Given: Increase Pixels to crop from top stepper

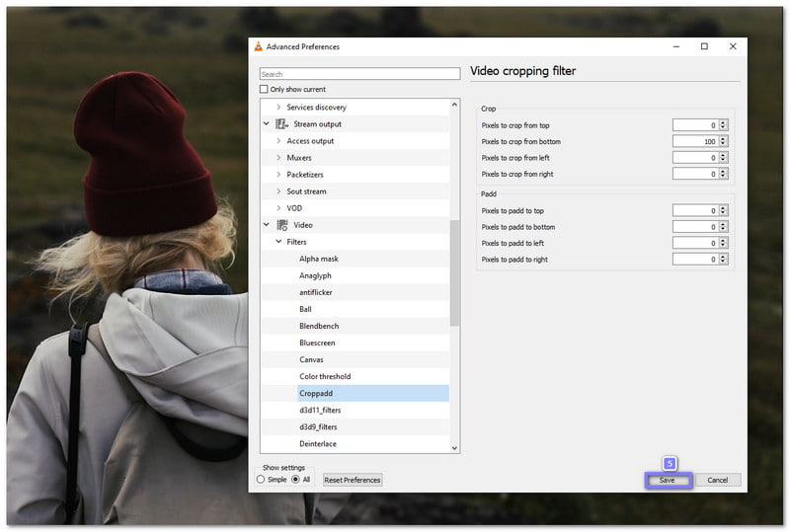Looking at the screenshot, I should [x=723, y=122].
